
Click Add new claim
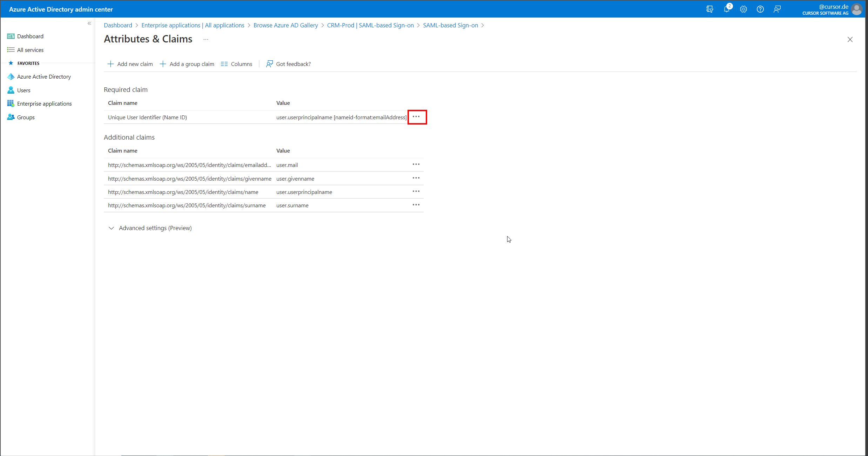(130, 64)
